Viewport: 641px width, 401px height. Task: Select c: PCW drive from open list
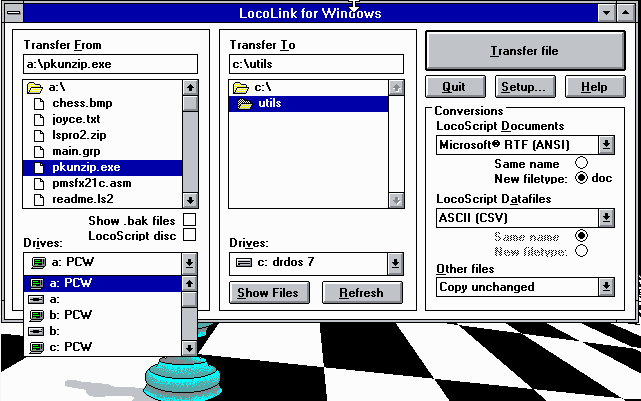point(70,347)
